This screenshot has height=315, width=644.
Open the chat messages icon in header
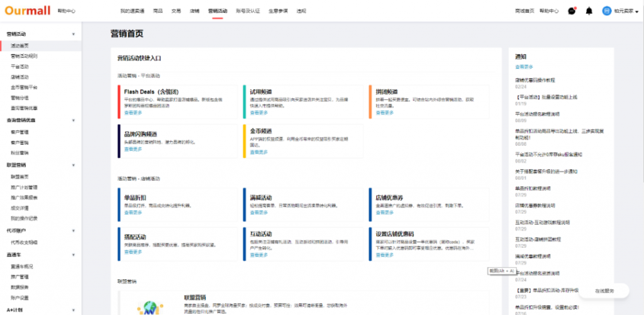coord(571,11)
